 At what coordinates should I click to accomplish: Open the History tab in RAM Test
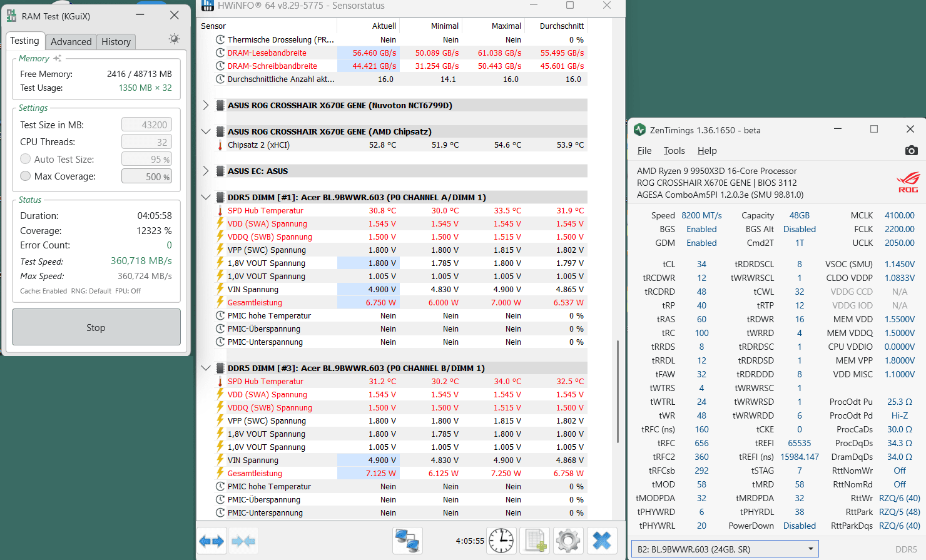pyautogui.click(x=116, y=42)
